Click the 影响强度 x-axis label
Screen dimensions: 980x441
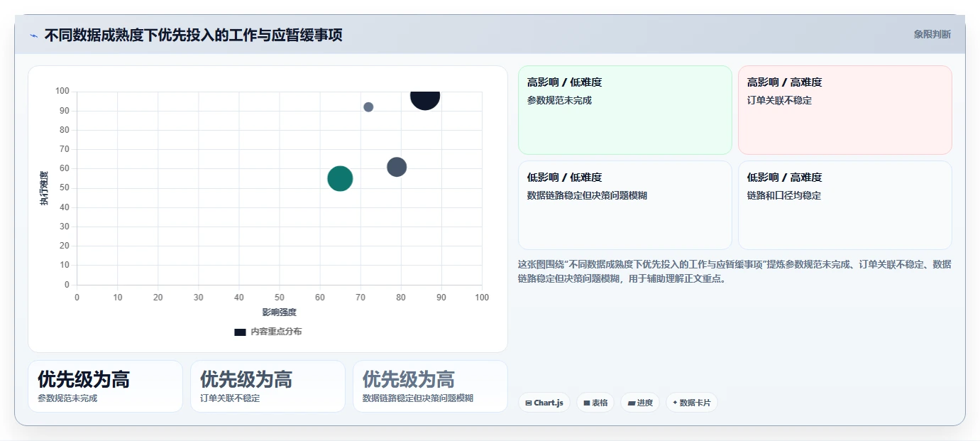coord(280,312)
